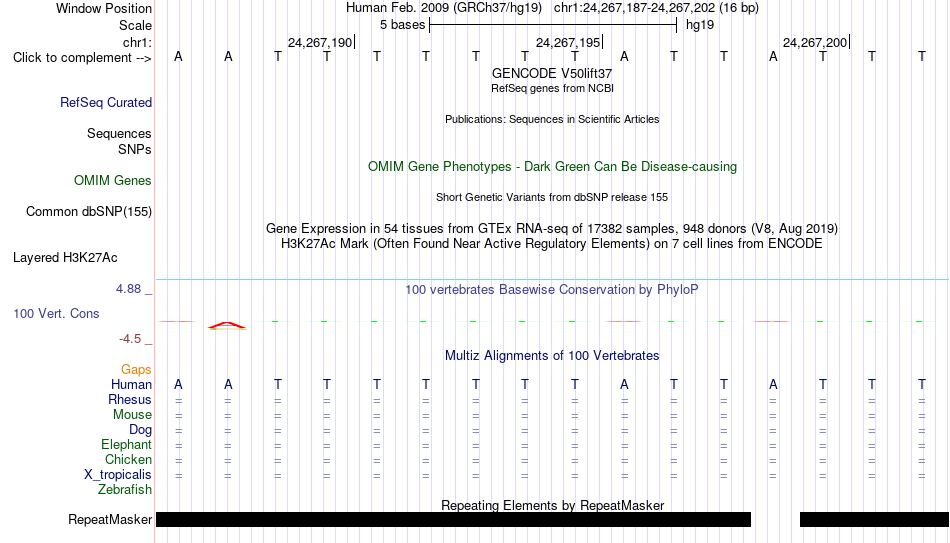
Task: Click the red PhyloP conservation peak
Action: click(x=227, y=325)
